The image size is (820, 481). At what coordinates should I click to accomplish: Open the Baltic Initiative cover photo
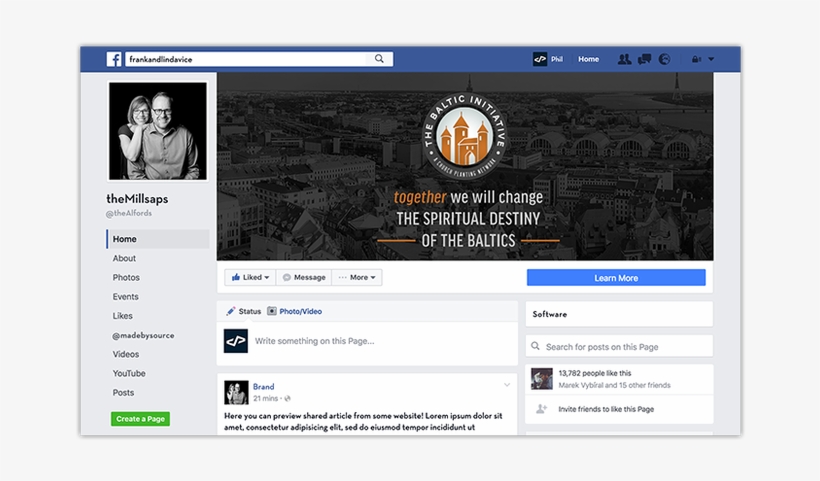[465, 166]
